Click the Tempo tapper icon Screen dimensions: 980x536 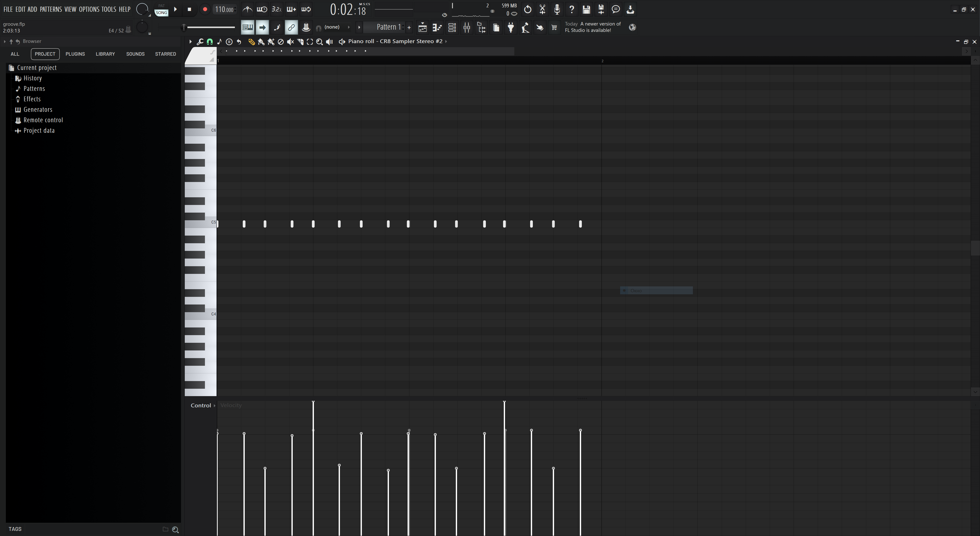525,27
